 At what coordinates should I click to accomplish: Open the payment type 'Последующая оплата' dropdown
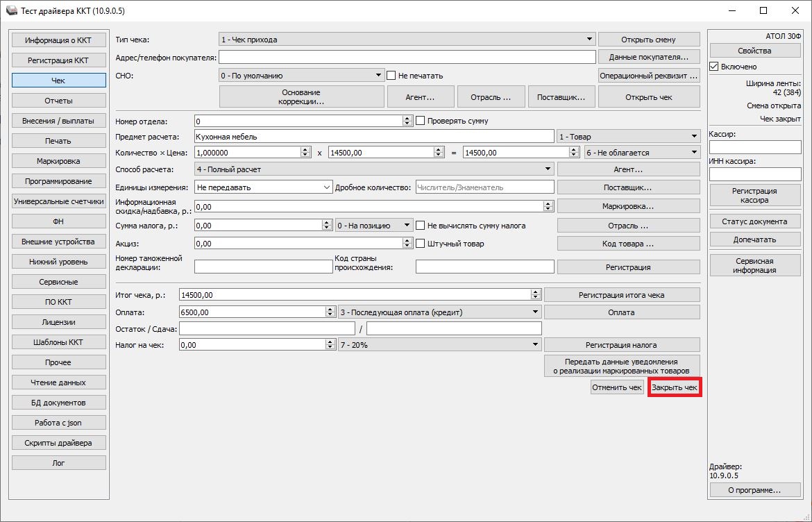[439, 312]
